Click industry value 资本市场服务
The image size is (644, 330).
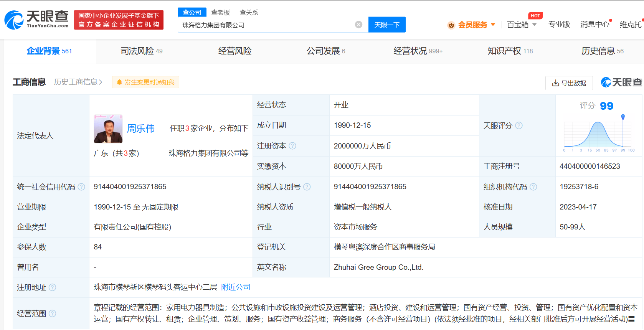[x=355, y=227]
